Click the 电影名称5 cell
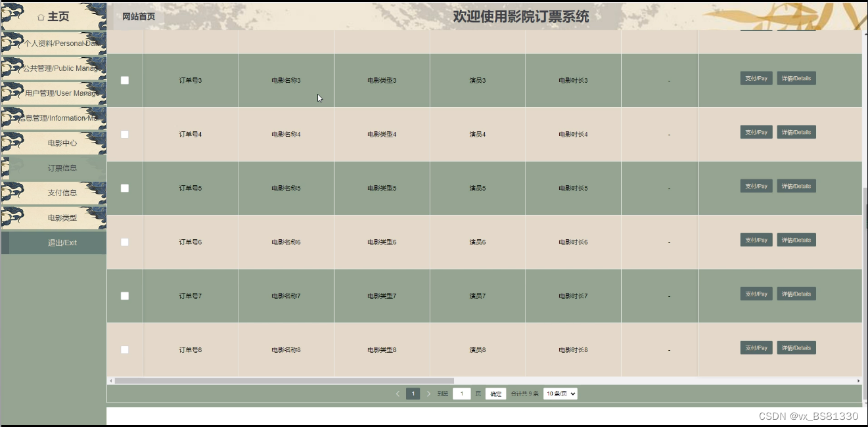 click(x=286, y=188)
